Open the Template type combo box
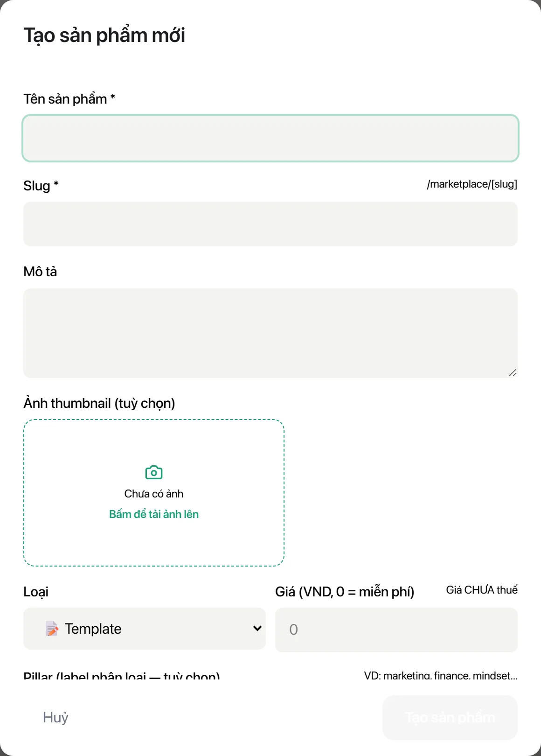The image size is (541, 756). pyautogui.click(x=145, y=629)
